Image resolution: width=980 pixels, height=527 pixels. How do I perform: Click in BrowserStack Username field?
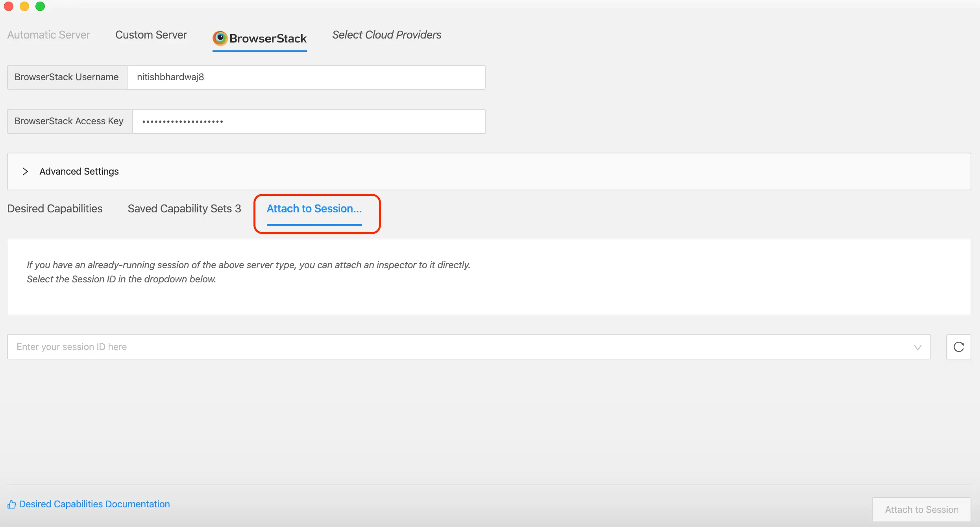tap(306, 77)
